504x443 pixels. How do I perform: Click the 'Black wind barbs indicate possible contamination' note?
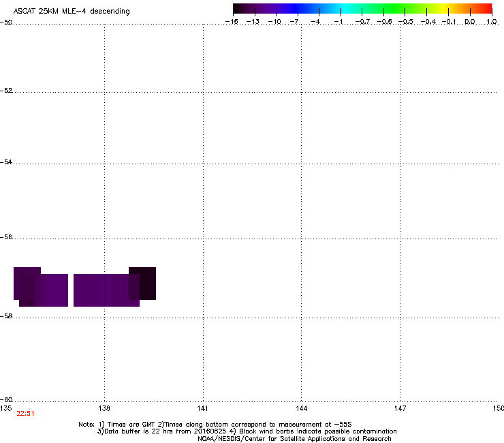(318, 431)
